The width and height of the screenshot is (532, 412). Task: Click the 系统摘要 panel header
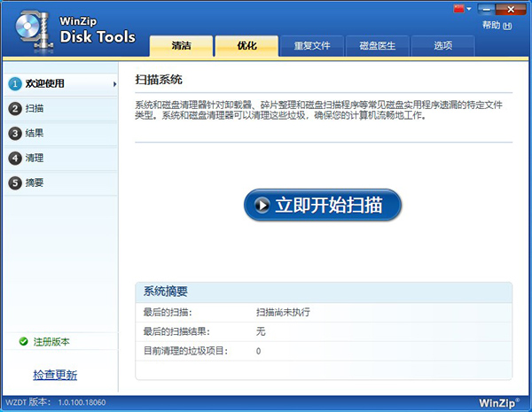324,292
